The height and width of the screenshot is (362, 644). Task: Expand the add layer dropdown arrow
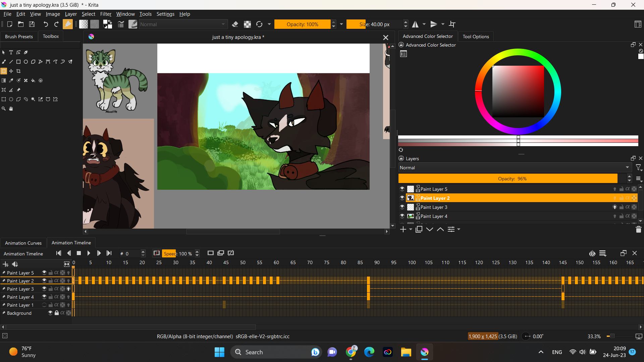[x=411, y=229]
